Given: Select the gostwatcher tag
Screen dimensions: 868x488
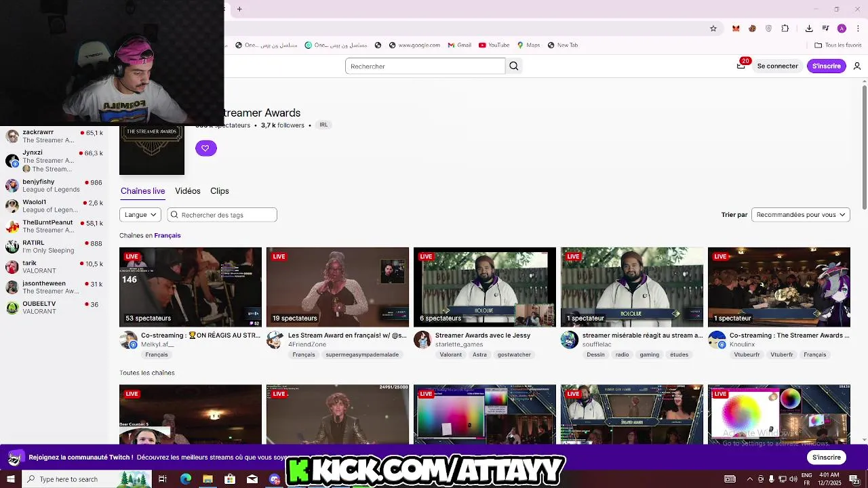Looking at the screenshot, I should 514,354.
